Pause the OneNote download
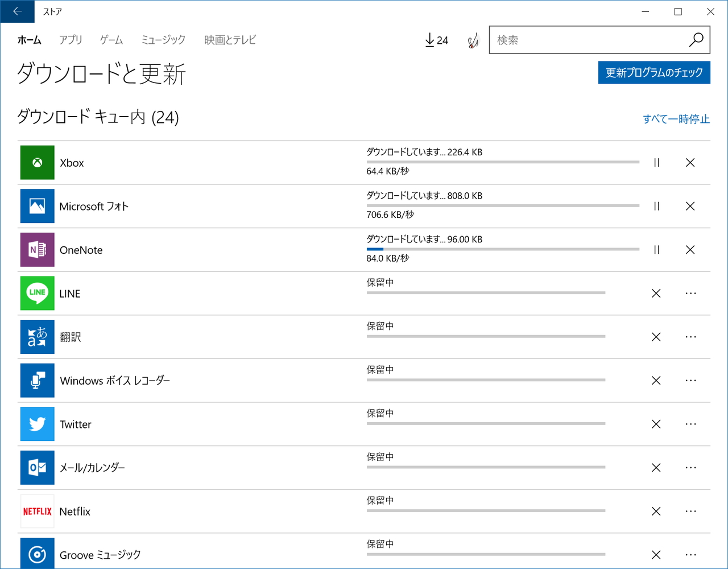728x569 pixels. click(656, 250)
